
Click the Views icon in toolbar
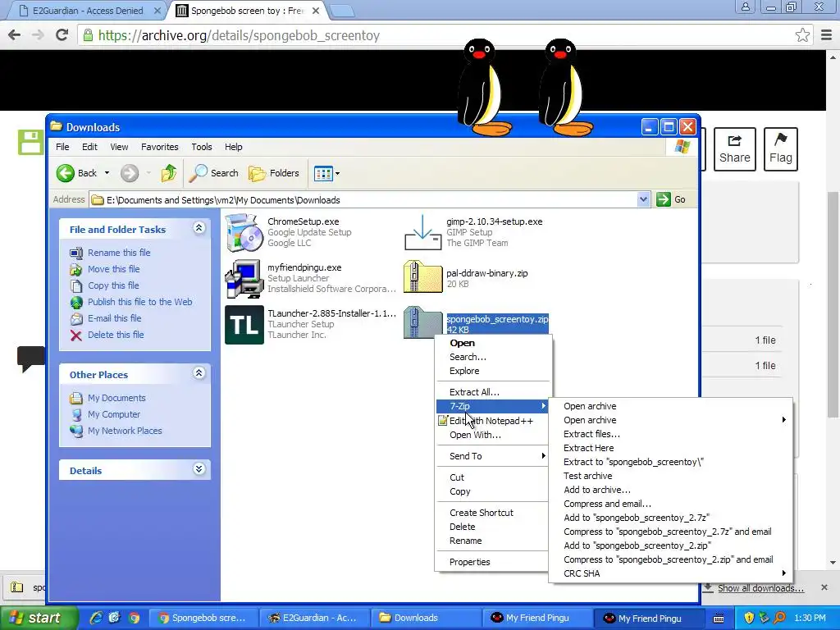[323, 174]
